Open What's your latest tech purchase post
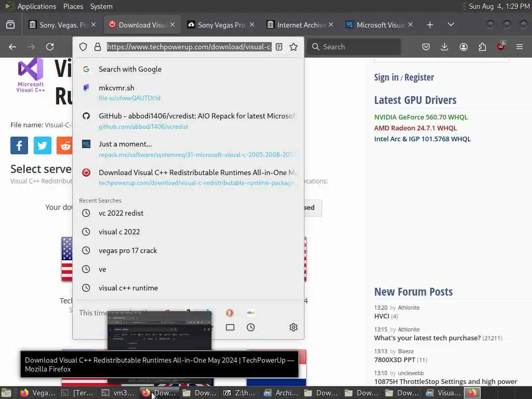This screenshot has width=532, height=399. (x=427, y=338)
